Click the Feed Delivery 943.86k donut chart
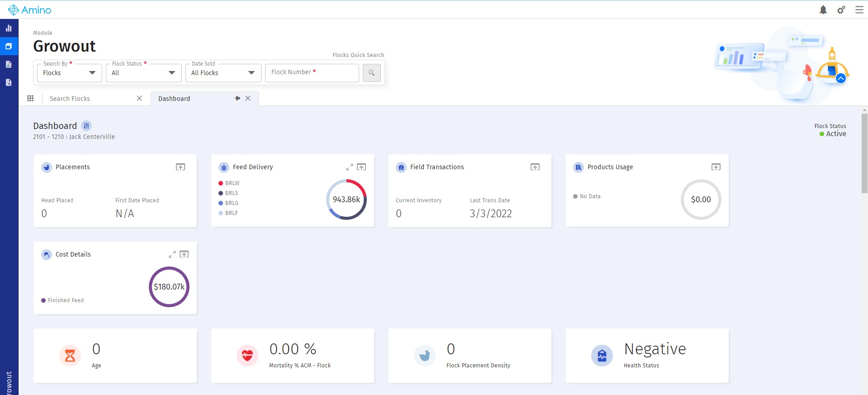868x395 pixels. pyautogui.click(x=346, y=200)
